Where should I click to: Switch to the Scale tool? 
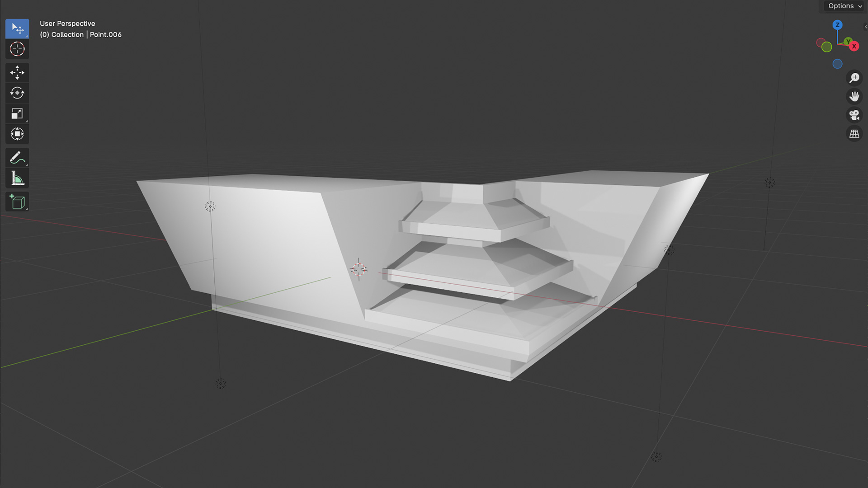tap(17, 113)
